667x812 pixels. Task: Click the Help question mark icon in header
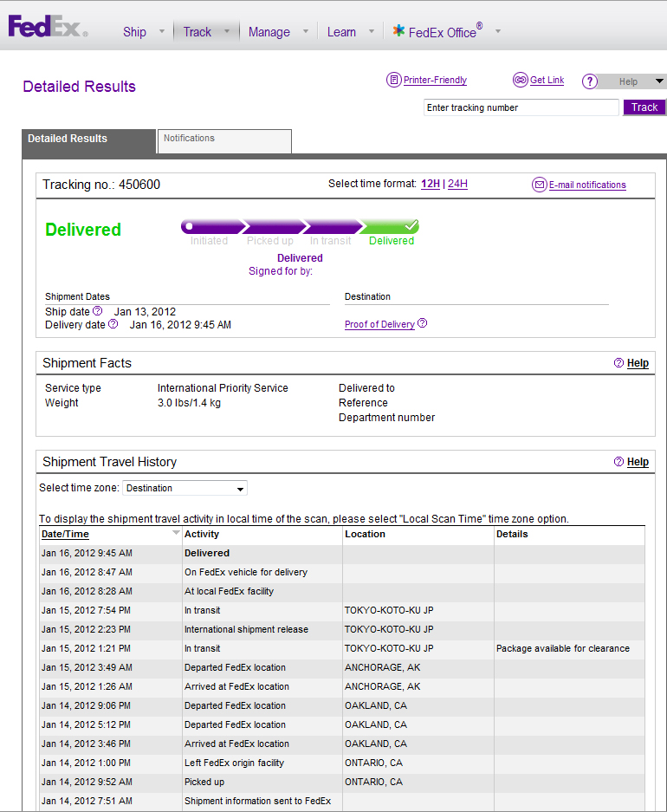click(x=590, y=81)
